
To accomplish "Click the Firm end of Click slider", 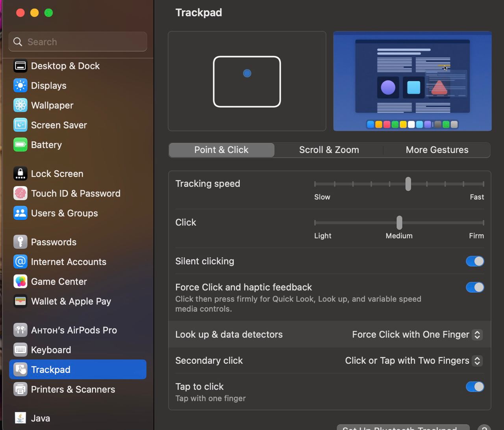I will [483, 223].
